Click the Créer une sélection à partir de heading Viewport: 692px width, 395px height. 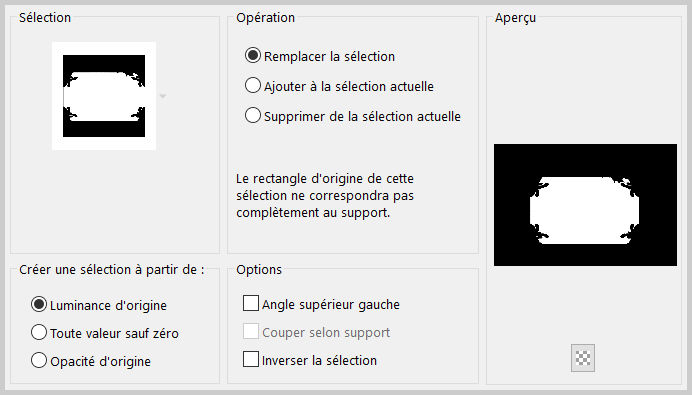(112, 270)
